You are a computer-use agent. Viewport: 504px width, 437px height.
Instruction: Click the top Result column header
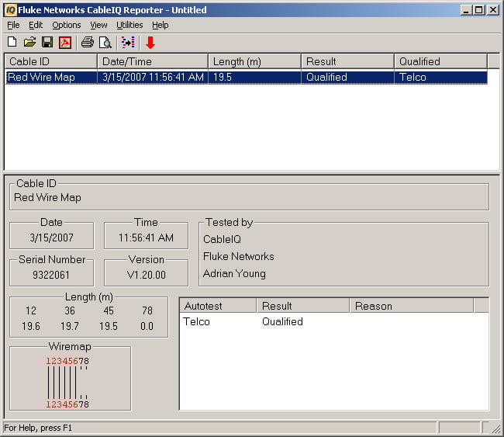click(348, 61)
